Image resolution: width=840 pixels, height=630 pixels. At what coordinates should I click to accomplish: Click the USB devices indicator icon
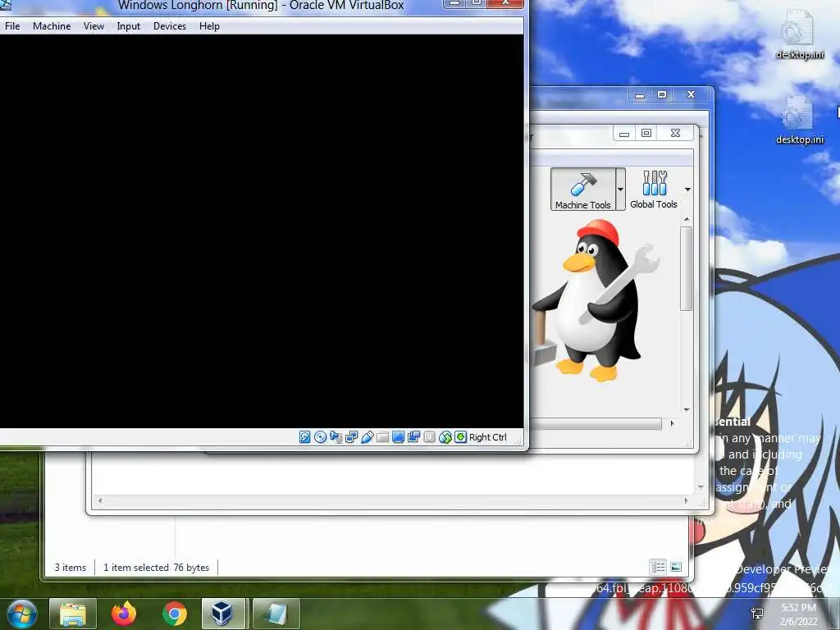click(367, 437)
